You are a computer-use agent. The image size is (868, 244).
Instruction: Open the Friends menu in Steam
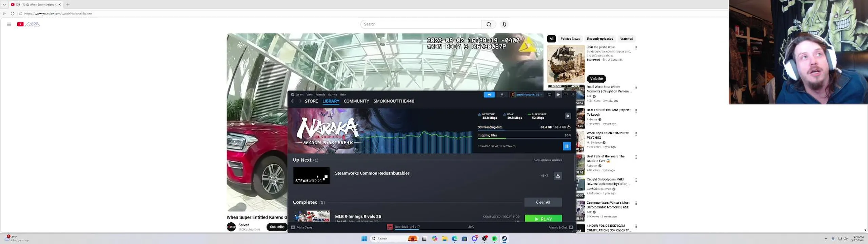[x=320, y=95]
